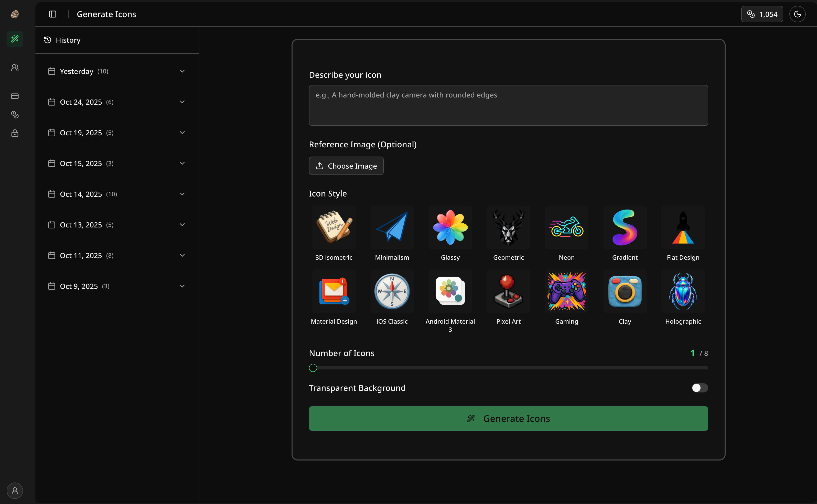
Task: Toggle dark mode moon button
Action: [x=797, y=14]
